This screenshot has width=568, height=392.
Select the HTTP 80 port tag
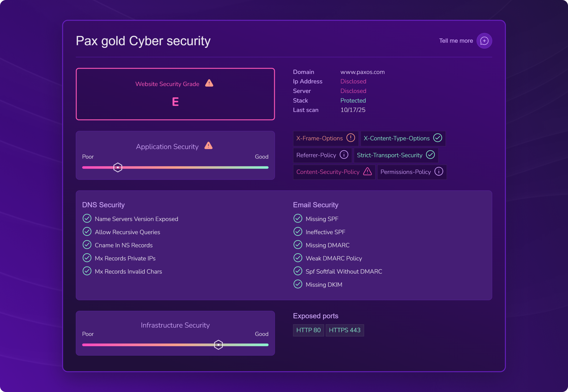click(x=308, y=330)
